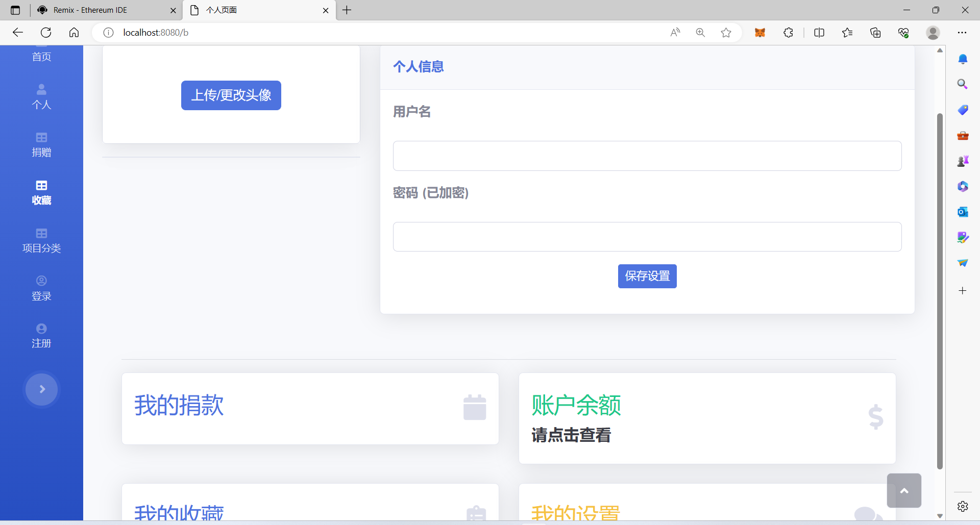This screenshot has height=525, width=980.
Task: Refresh the current page
Action: pyautogui.click(x=46, y=33)
